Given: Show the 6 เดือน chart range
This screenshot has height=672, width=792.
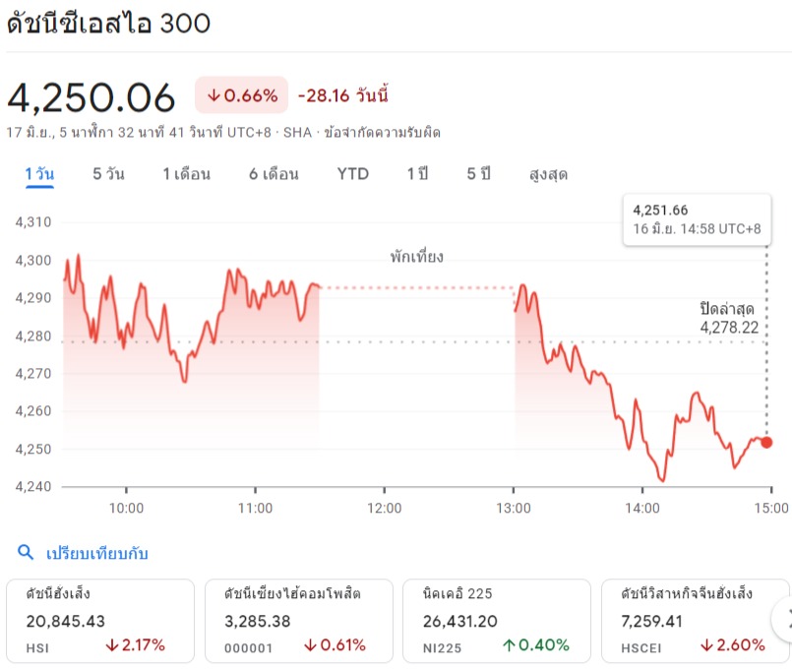Looking at the screenshot, I should 274,174.
